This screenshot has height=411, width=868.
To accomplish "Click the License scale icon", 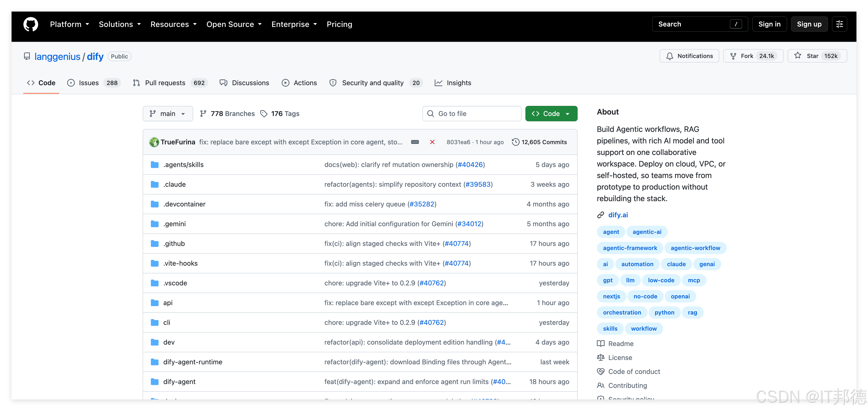I will (x=600, y=357).
